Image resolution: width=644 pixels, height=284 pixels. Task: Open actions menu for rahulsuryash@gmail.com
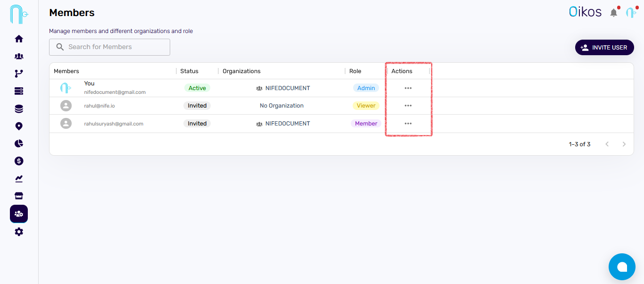[408, 124]
